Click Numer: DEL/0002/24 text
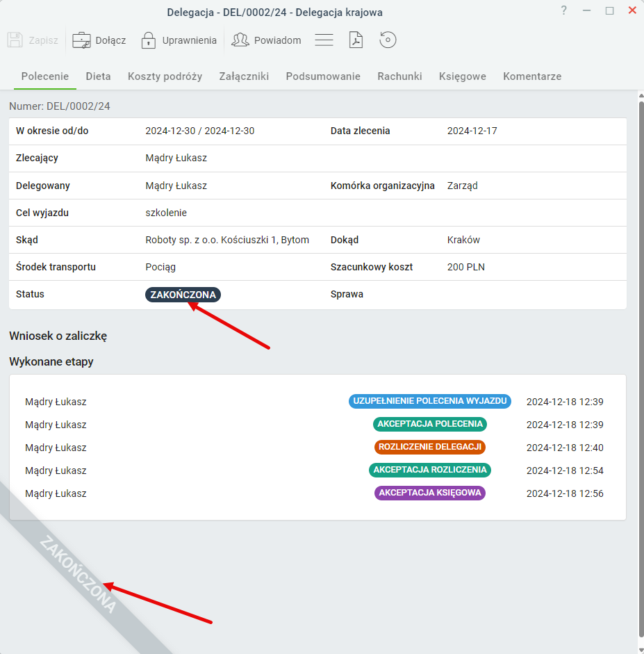This screenshot has height=654, width=644. click(60, 106)
